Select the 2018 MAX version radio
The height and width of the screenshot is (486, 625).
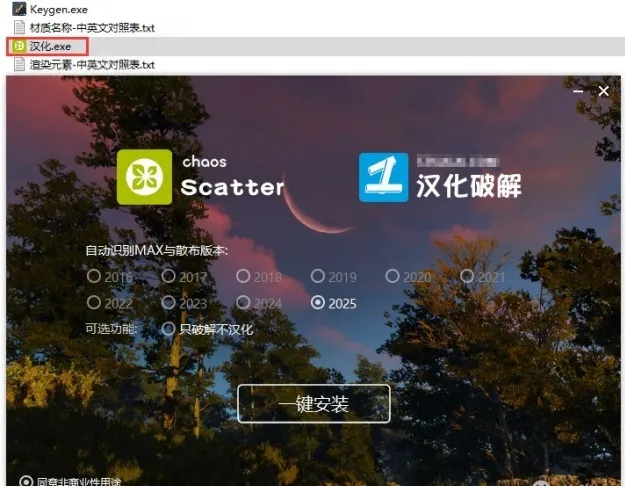click(x=243, y=276)
